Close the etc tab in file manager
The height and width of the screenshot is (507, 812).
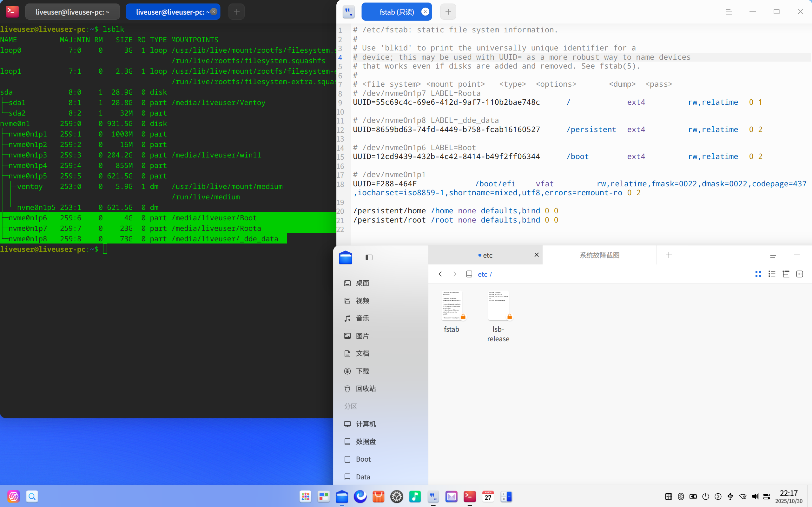(536, 255)
